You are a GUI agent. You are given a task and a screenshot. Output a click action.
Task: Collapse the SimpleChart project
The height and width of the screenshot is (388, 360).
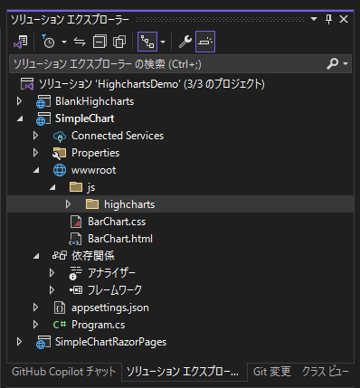click(x=20, y=119)
